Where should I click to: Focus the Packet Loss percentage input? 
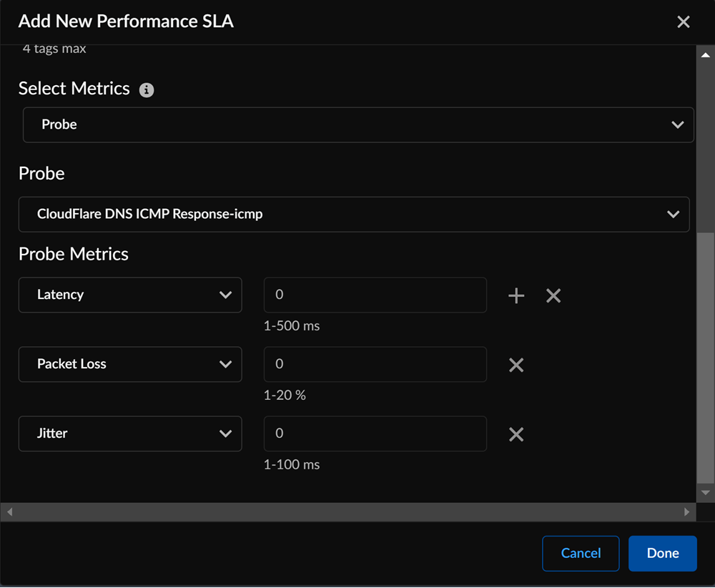(375, 364)
